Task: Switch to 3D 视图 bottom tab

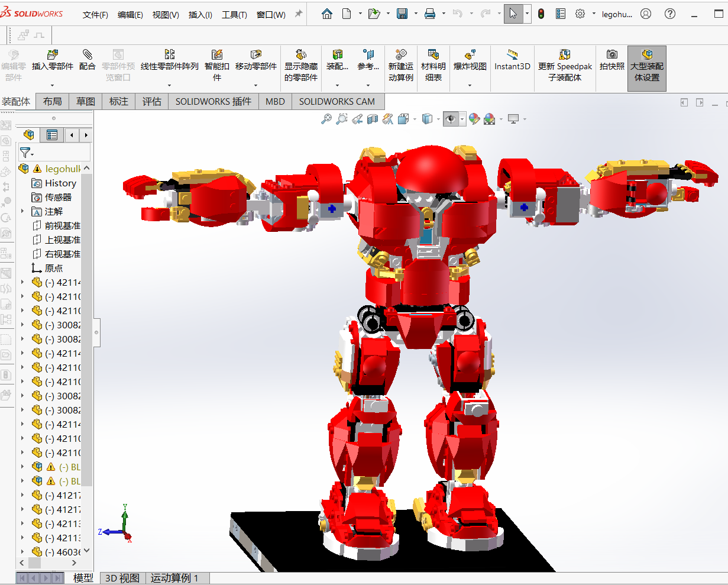Action: (122, 578)
